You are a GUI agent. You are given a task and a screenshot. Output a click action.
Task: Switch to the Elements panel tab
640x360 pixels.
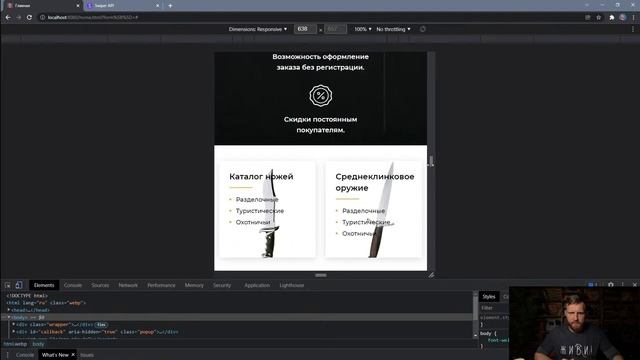point(44,285)
